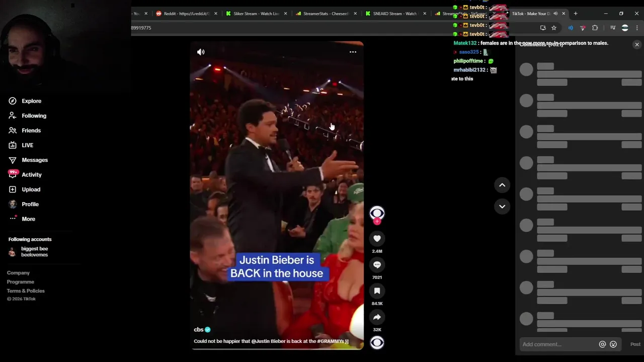Open a new browser tab

point(576,14)
